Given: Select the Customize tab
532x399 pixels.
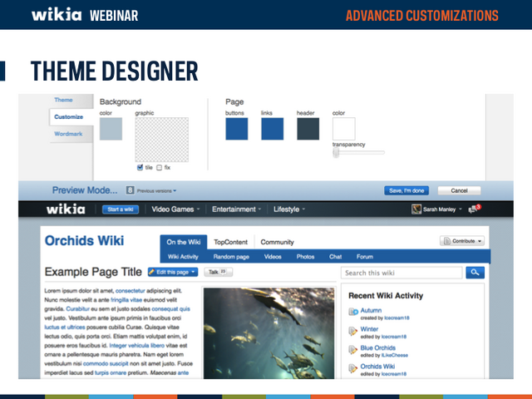Looking at the screenshot, I should tap(68, 116).
